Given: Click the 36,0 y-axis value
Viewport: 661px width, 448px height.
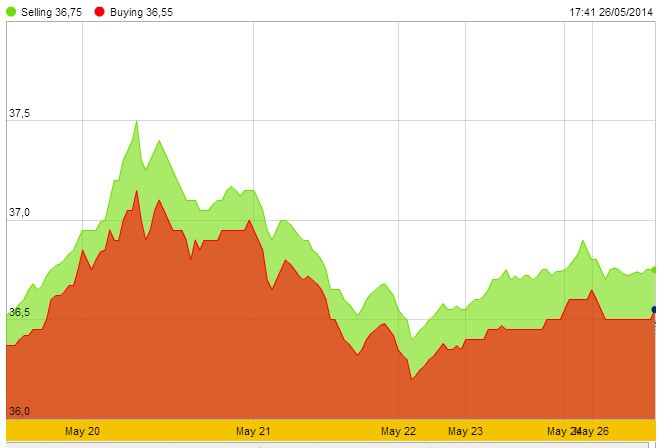Looking at the screenshot, I should pyautogui.click(x=19, y=411).
